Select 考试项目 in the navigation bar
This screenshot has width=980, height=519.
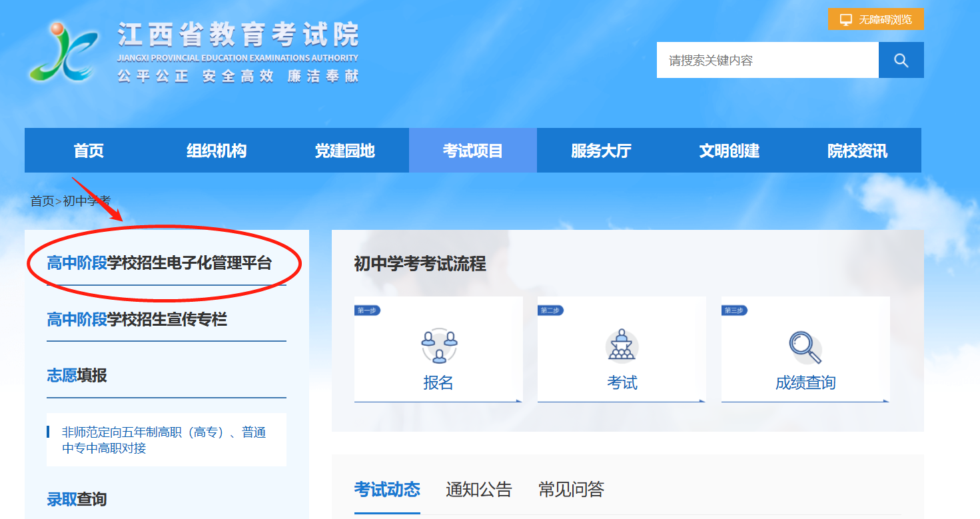pyautogui.click(x=472, y=151)
